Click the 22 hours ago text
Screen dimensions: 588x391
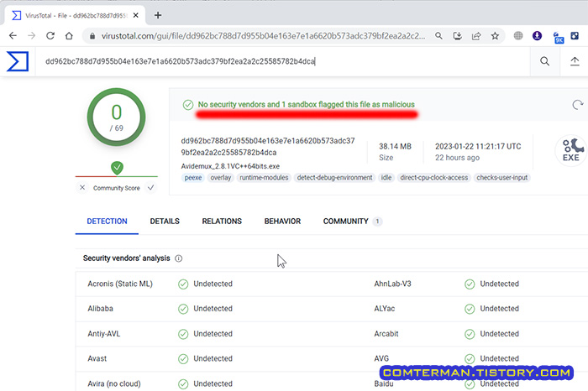pyautogui.click(x=457, y=158)
